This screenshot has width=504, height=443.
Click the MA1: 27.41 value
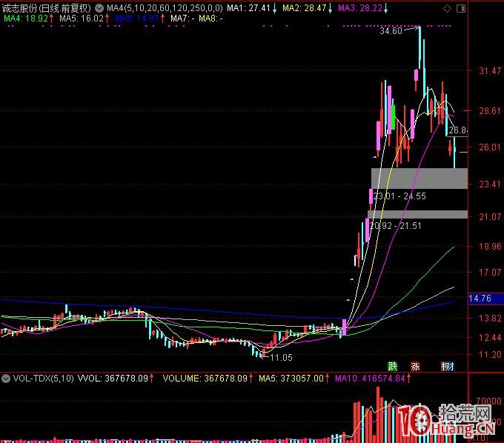pyautogui.click(x=248, y=8)
